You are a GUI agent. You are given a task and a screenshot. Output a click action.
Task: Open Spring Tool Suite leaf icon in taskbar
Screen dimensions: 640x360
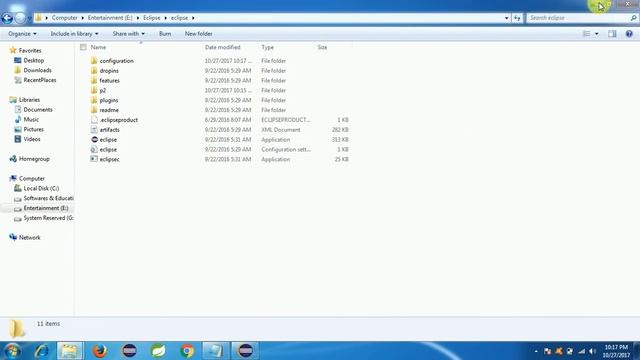tap(158, 351)
